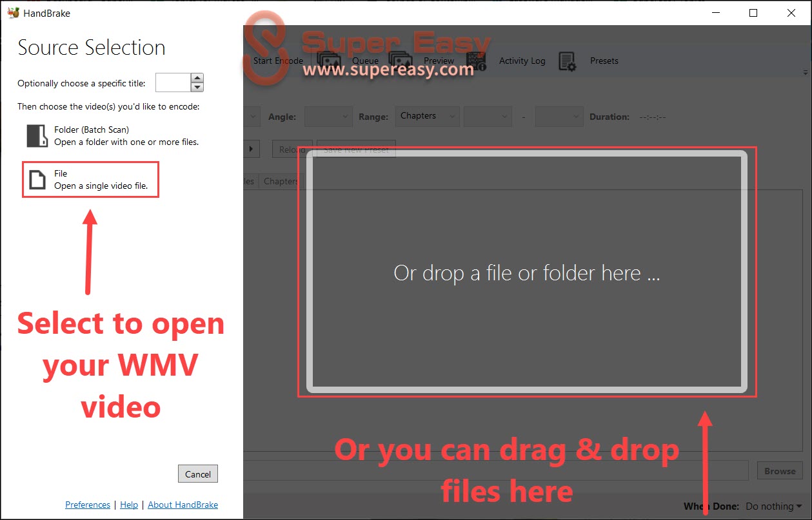Switch to the Chapters tab
The height and width of the screenshot is (520, 812).
coord(281,182)
